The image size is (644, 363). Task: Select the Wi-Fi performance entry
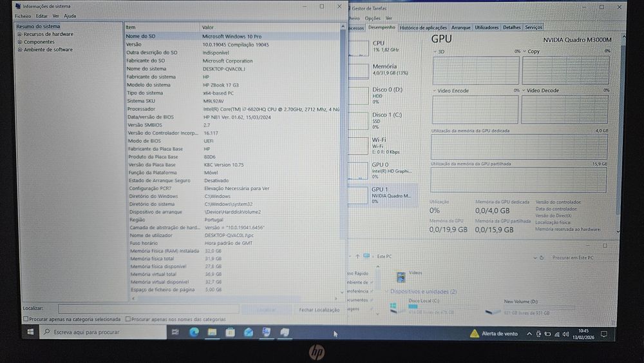tap(383, 146)
